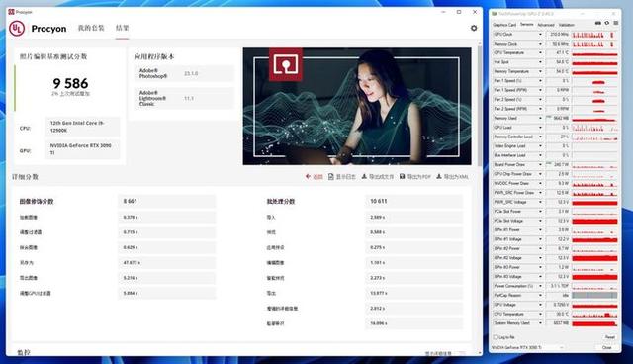Viewport: 633px width, 364px height.
Task: Click the CPU value 12th Gen Intel Core
Action: click(82, 127)
